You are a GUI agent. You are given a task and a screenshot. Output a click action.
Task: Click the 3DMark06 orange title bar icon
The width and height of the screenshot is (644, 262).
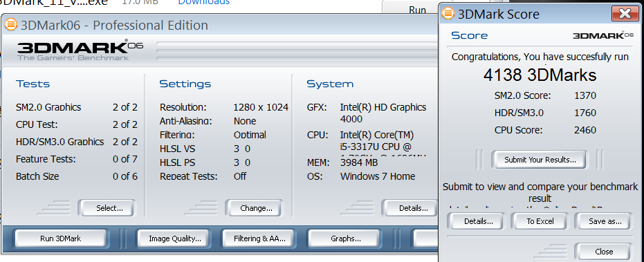point(11,25)
